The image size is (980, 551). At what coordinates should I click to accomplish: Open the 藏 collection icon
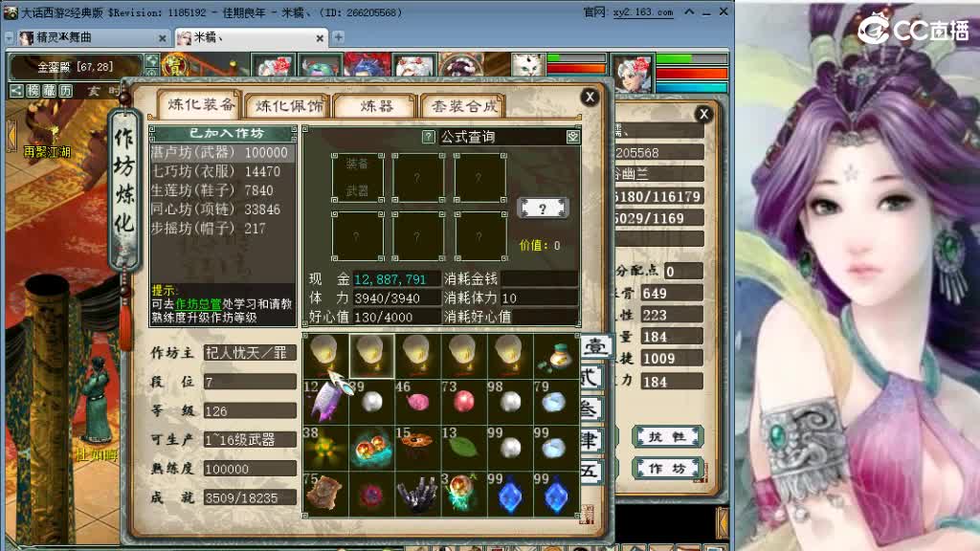(x=49, y=91)
